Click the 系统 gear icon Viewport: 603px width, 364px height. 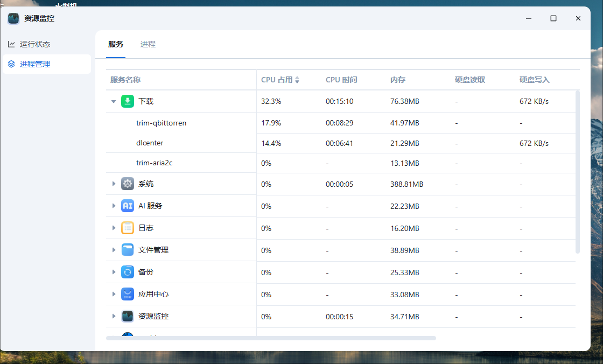pyautogui.click(x=127, y=184)
